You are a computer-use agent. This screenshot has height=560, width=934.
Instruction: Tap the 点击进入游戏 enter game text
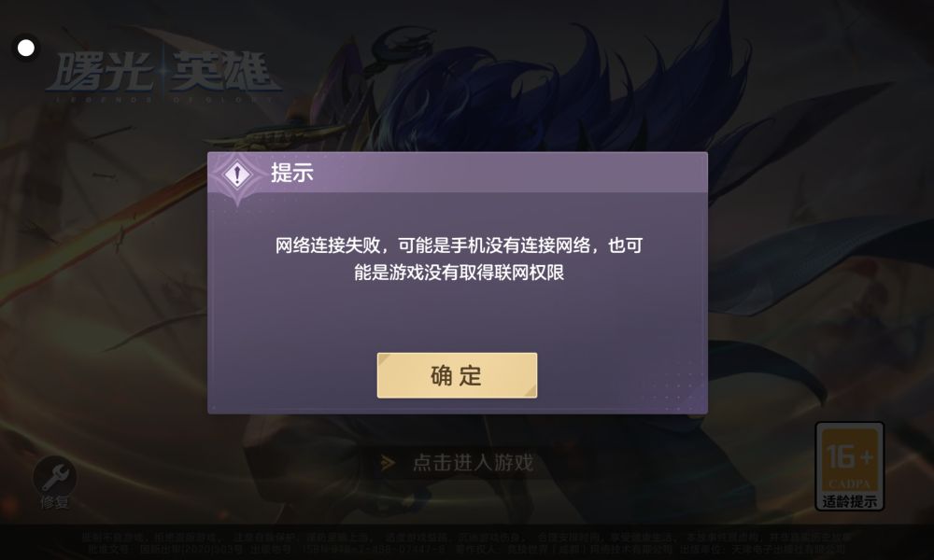[473, 462]
